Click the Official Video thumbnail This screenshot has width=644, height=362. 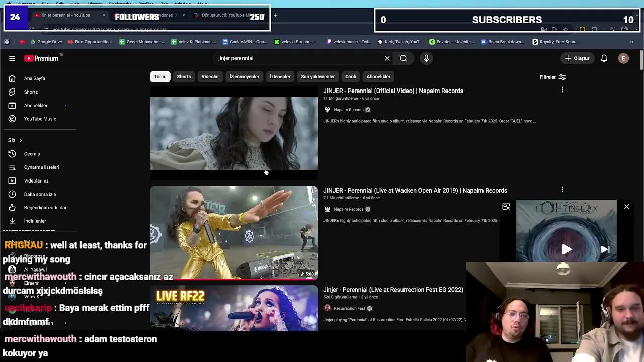(234, 133)
